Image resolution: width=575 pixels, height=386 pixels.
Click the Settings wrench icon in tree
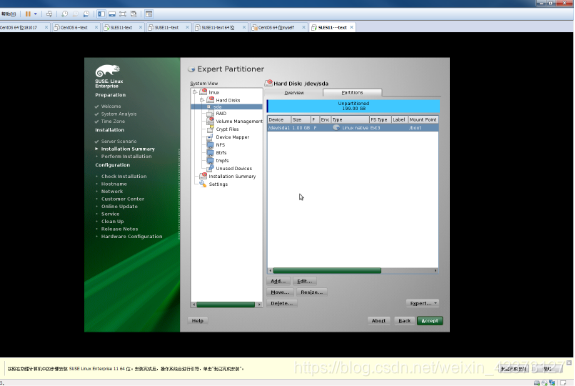tap(203, 184)
